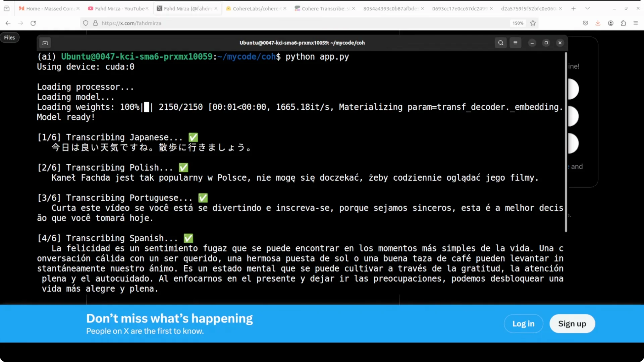The width and height of the screenshot is (644, 362).
Task: Click the "Loading processor..." line
Action: [86, 87]
